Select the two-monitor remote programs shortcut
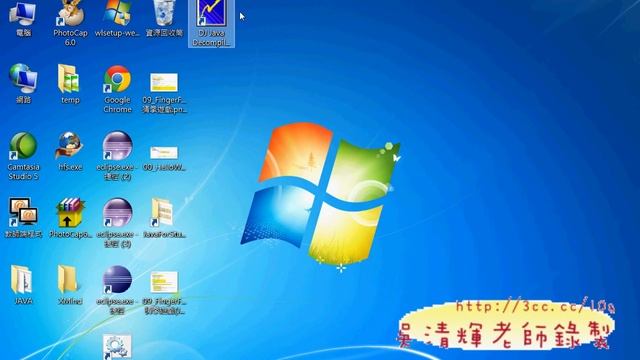The height and width of the screenshot is (360, 640). 23,218
